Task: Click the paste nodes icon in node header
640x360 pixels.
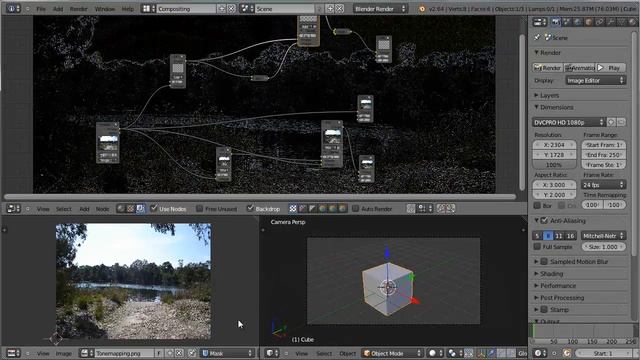Action: [451, 209]
